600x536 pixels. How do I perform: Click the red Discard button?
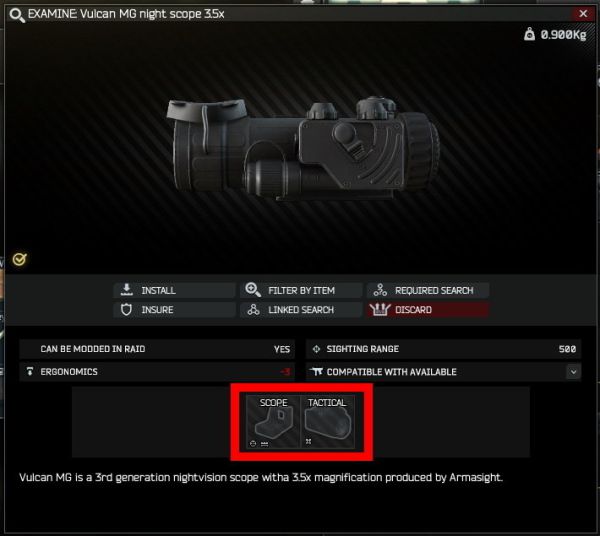point(427,310)
